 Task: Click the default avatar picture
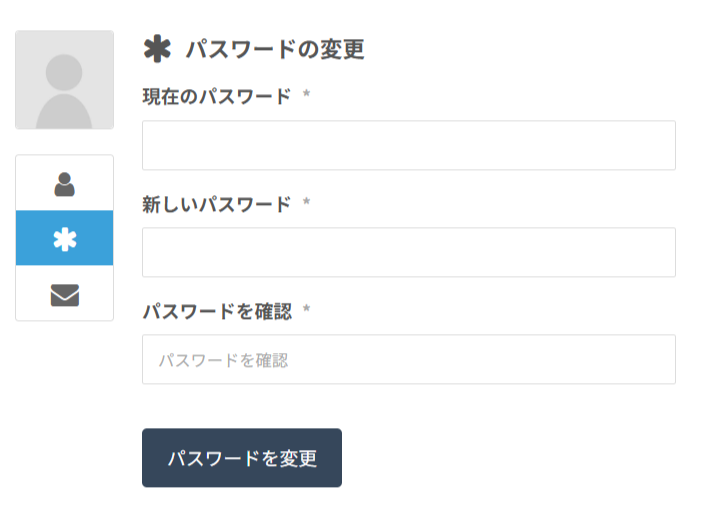64,80
